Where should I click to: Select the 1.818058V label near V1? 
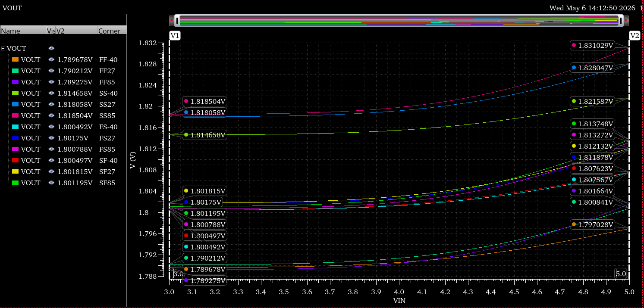204,112
